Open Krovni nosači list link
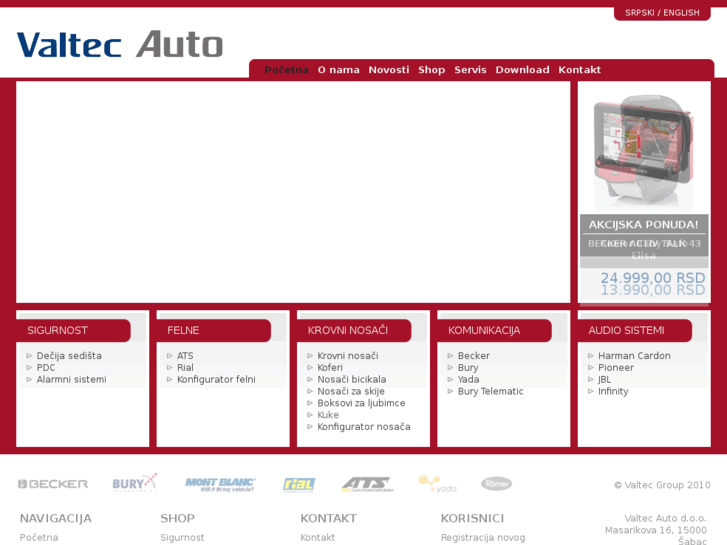 tap(348, 356)
